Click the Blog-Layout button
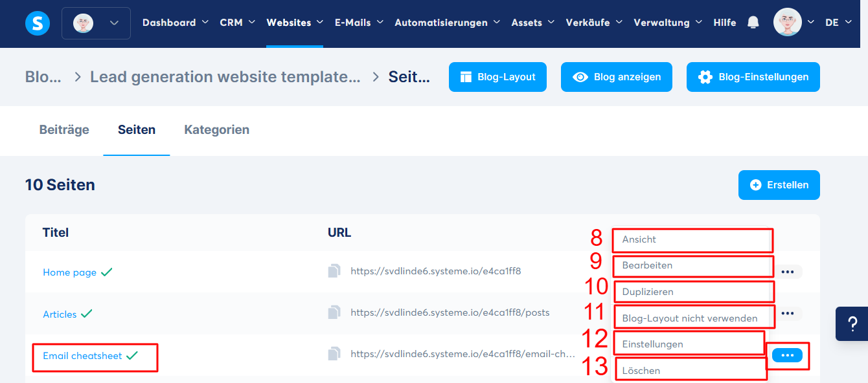The width and height of the screenshot is (868, 383). [x=497, y=77]
